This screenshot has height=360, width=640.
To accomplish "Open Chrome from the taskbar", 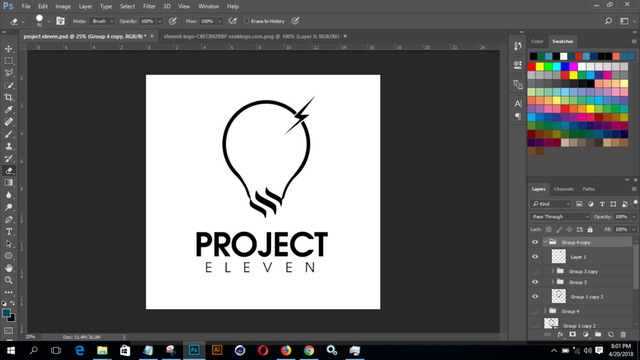I will [x=309, y=350].
